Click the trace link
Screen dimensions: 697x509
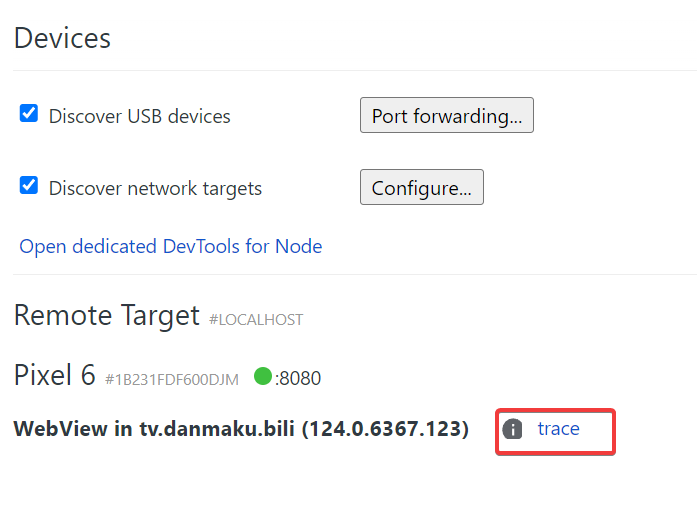558,429
